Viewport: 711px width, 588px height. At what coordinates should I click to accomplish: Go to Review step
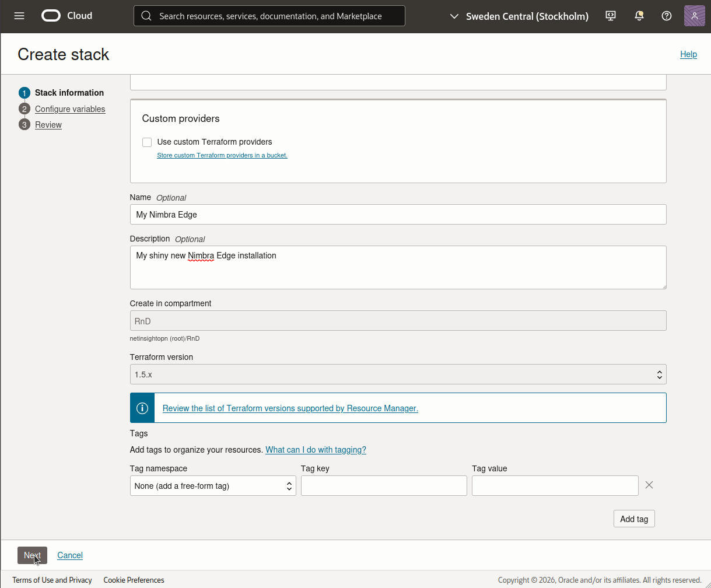(48, 125)
